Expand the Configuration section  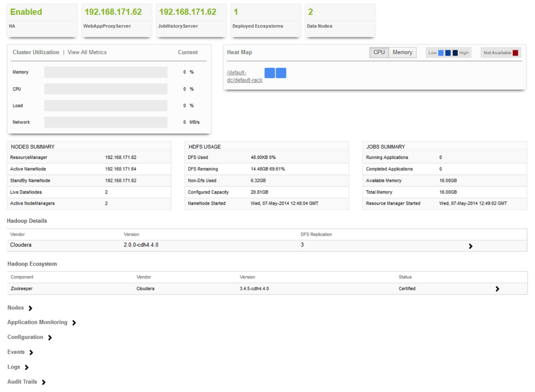point(29,337)
